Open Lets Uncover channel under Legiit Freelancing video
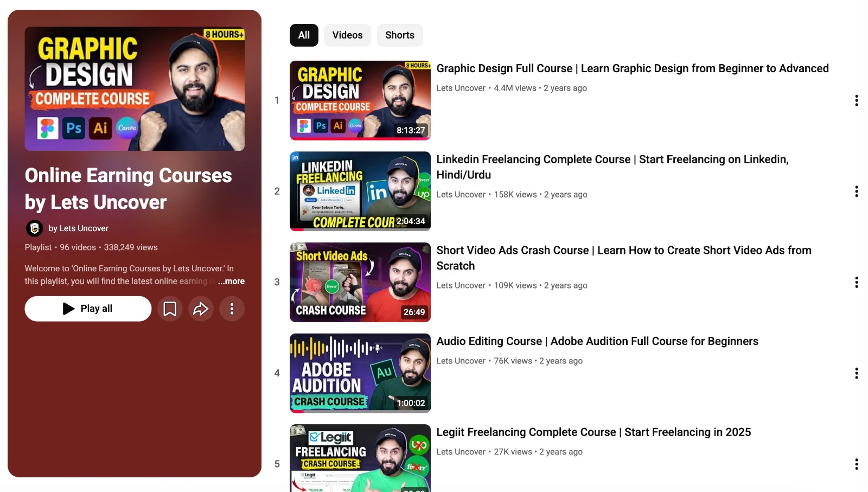 pyautogui.click(x=461, y=452)
